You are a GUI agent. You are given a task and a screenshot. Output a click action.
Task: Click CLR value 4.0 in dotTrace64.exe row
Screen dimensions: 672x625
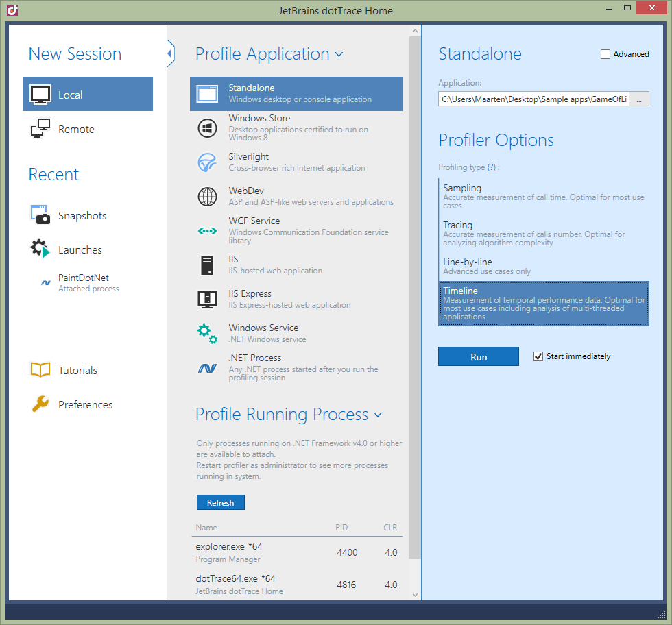391,585
